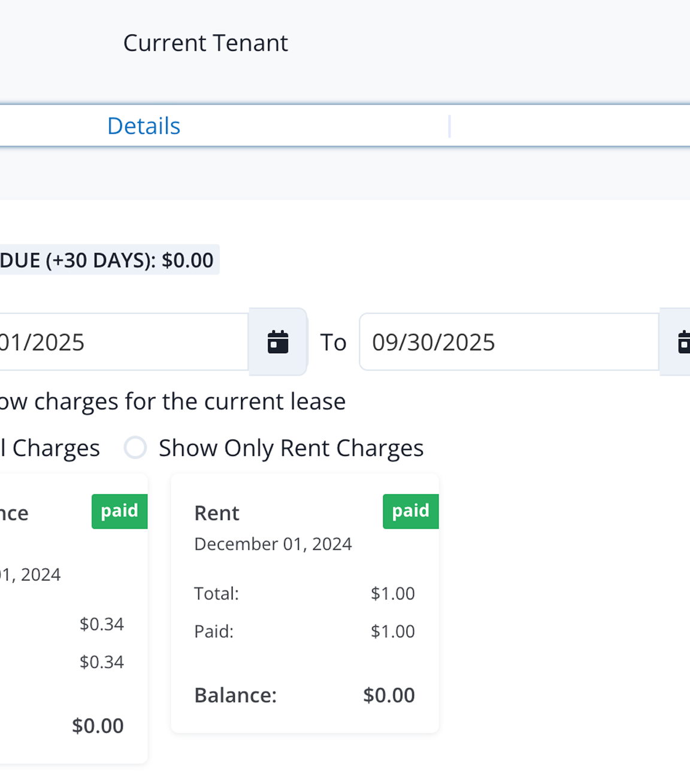Focus the end date field showing 09/30/2025
Screen dimensions: 690x784
pos(508,342)
